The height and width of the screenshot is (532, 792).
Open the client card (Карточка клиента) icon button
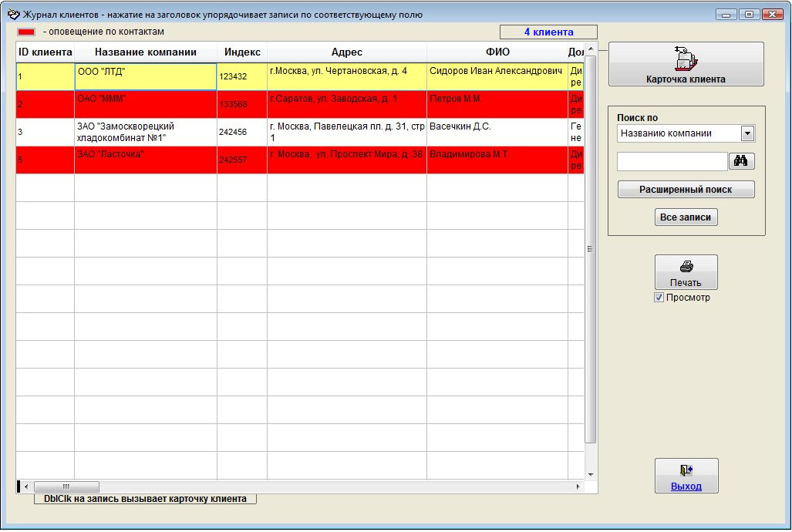(686, 59)
